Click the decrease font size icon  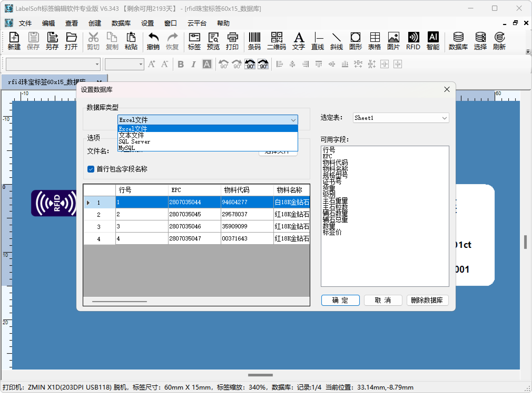[165, 64]
